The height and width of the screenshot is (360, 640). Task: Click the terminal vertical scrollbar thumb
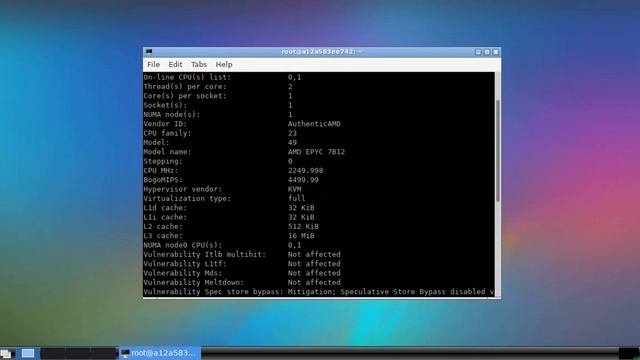click(x=498, y=150)
